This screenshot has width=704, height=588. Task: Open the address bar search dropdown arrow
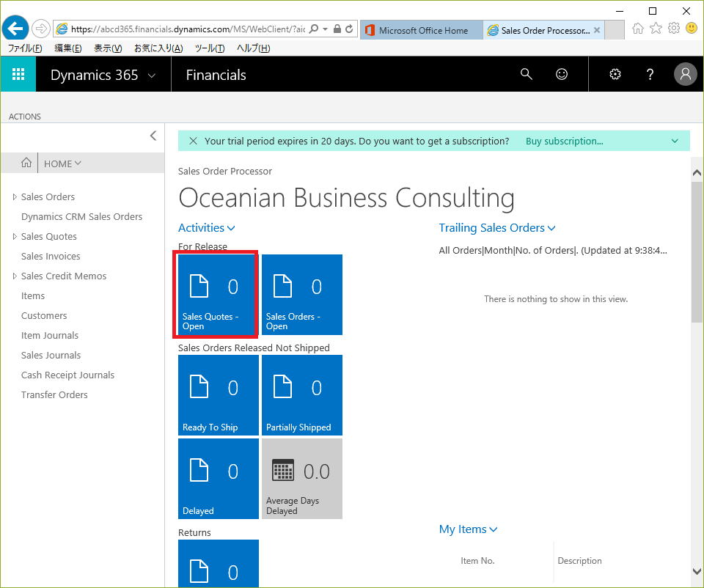(325, 29)
